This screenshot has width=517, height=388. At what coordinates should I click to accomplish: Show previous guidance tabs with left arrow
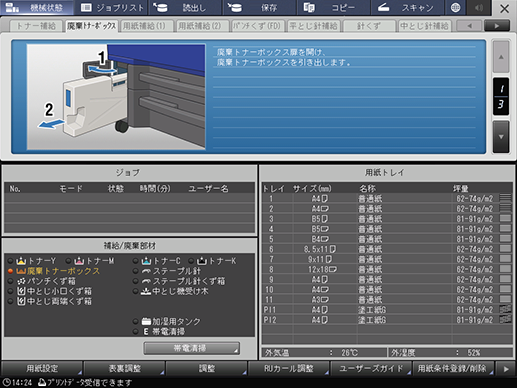pos(469,26)
